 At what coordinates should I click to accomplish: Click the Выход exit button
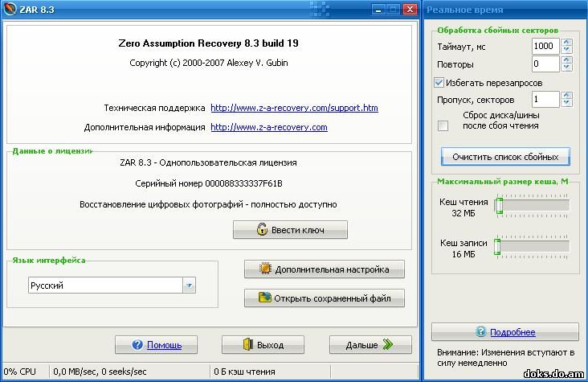pos(263,344)
